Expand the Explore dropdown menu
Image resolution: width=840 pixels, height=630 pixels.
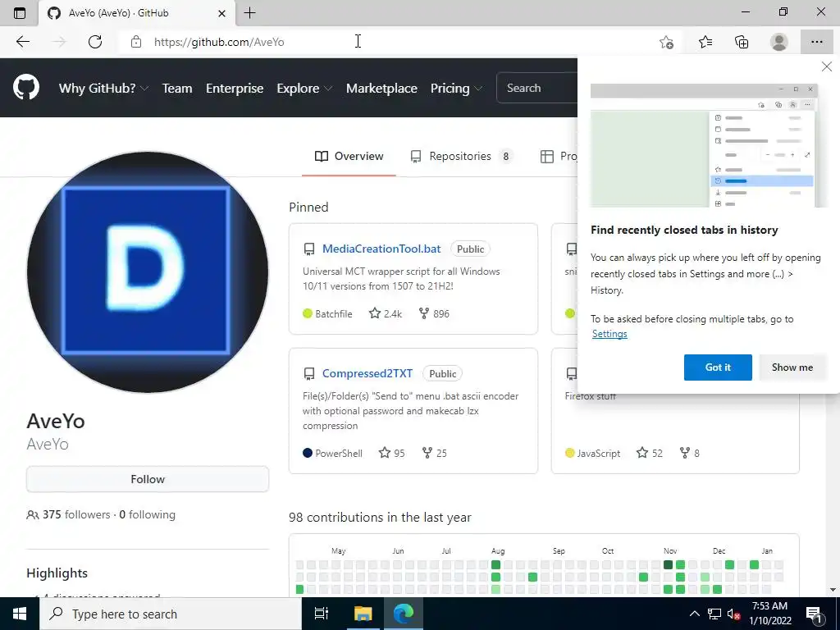304,88
